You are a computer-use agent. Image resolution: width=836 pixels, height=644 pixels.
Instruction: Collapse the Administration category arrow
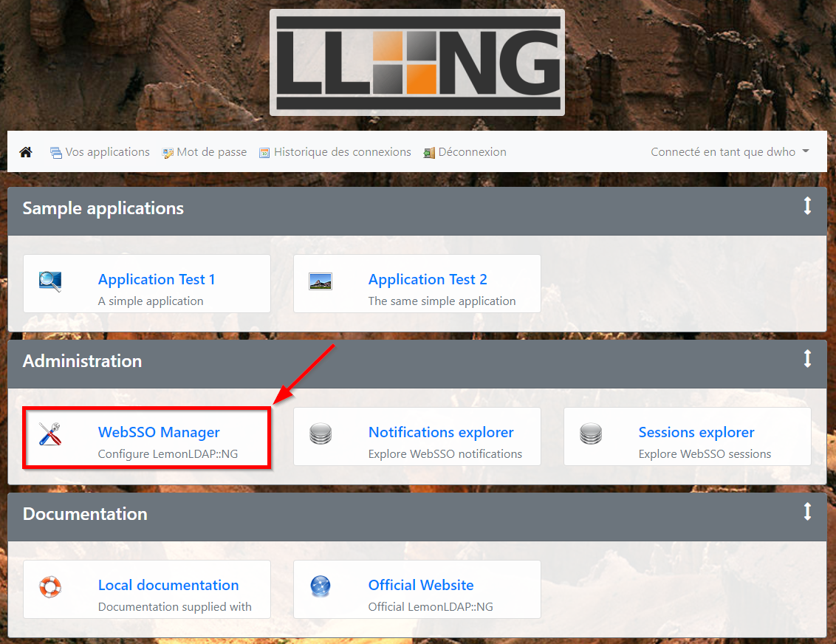coord(808,359)
